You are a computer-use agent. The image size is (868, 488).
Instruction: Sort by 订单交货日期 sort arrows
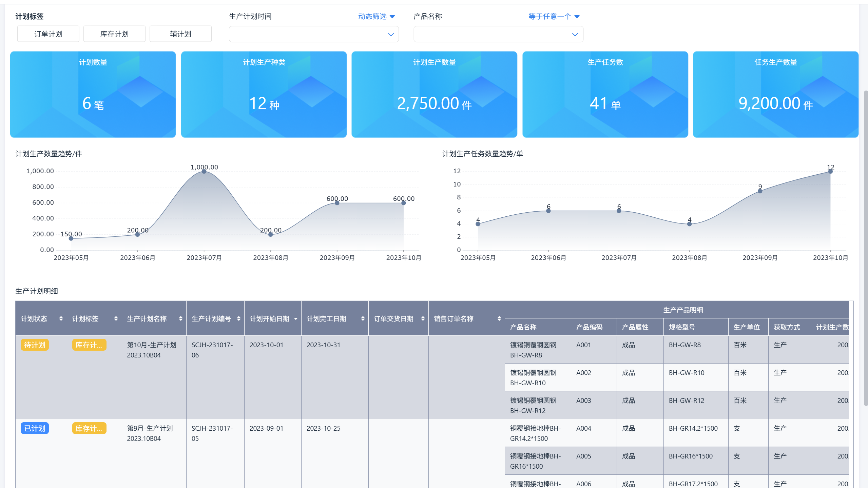point(423,318)
